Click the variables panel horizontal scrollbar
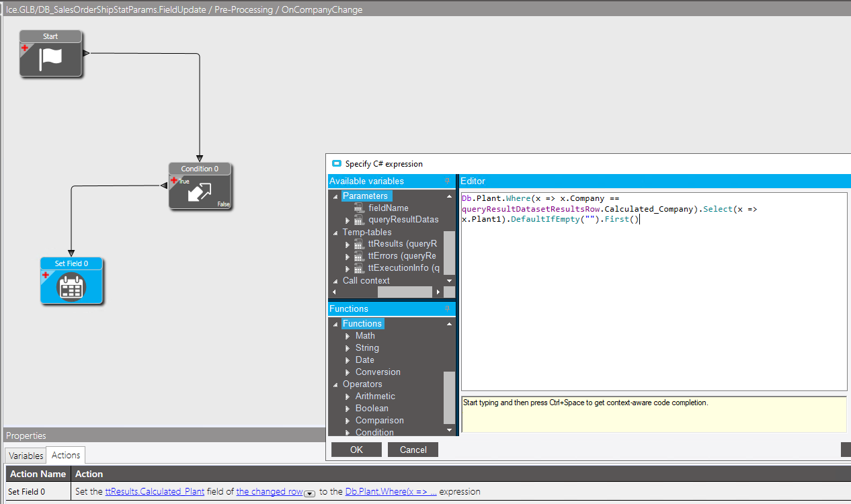Image resolution: width=851 pixels, height=504 pixels. pos(405,292)
